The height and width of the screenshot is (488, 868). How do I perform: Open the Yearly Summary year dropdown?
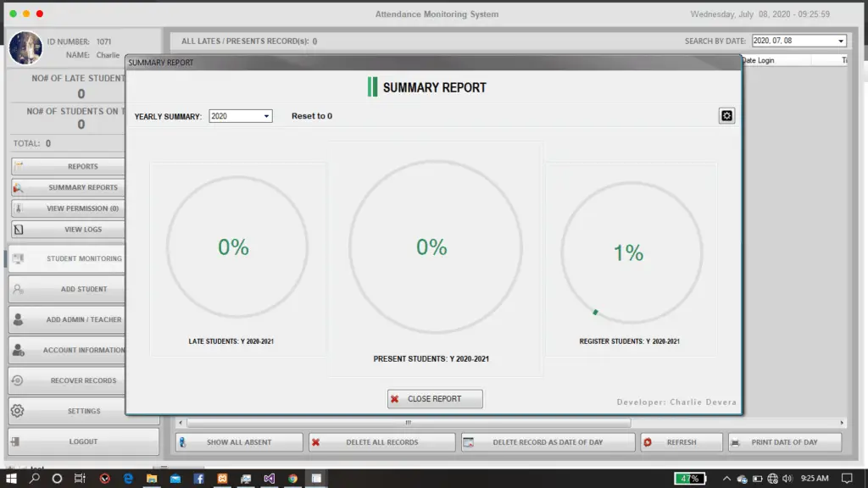point(265,116)
